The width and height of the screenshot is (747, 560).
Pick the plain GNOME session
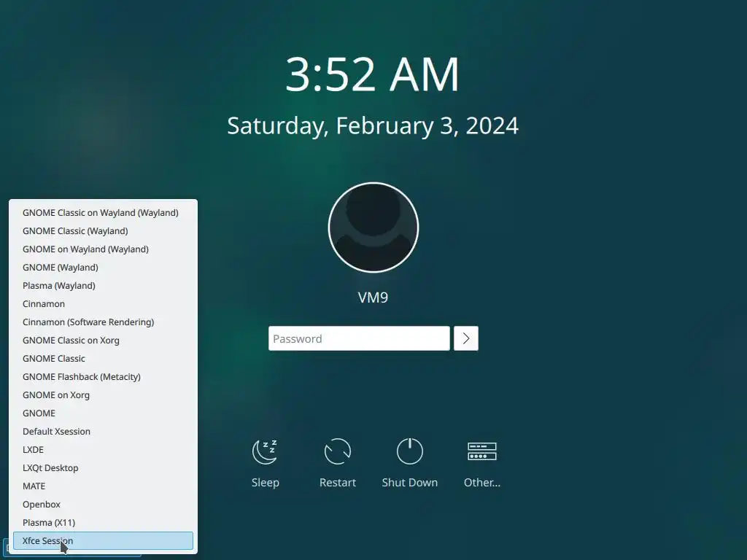point(103,413)
